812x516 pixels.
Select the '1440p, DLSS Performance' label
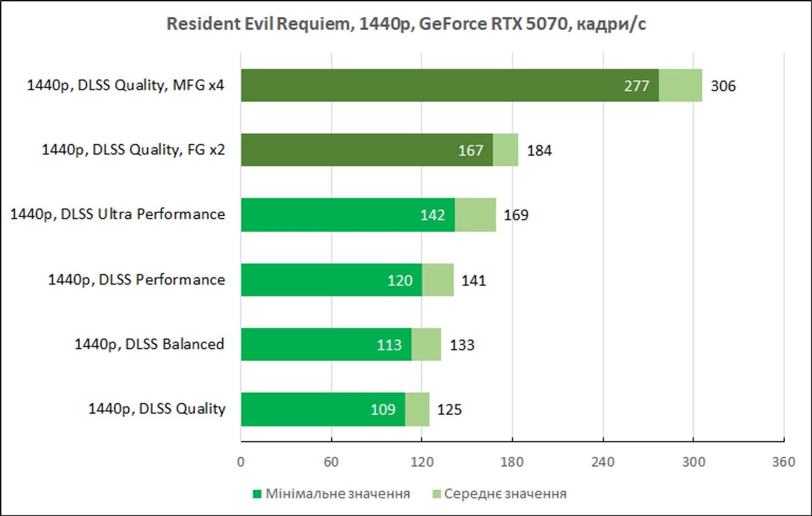(x=137, y=280)
